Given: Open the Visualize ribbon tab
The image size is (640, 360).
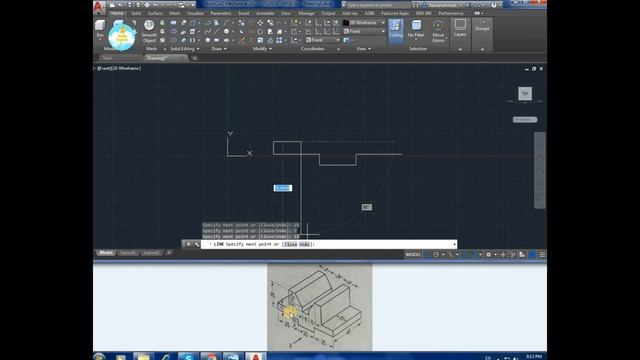Looking at the screenshot, I should tap(195, 13).
